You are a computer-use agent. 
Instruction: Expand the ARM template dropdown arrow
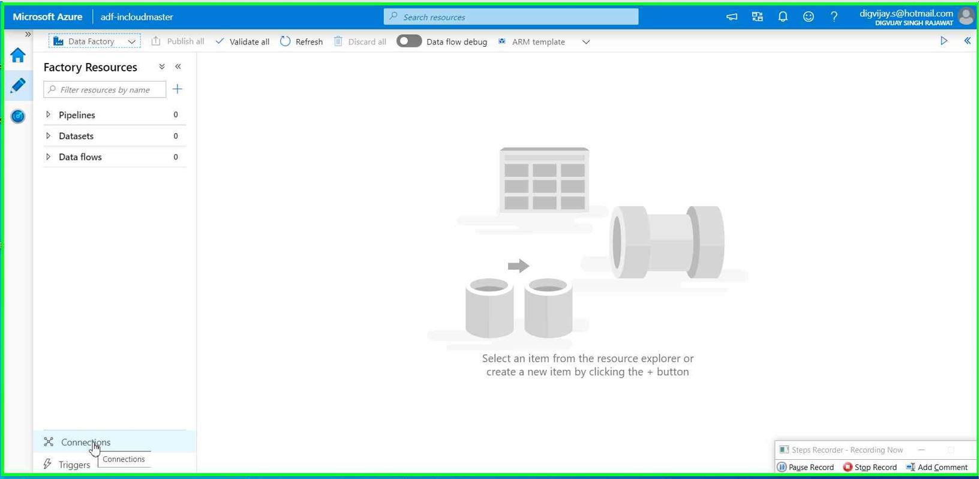tap(586, 42)
